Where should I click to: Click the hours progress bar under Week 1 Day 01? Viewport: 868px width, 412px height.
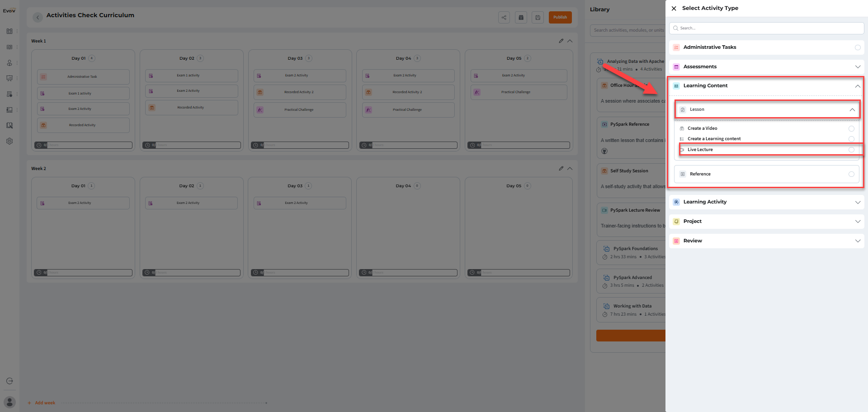[83, 145]
